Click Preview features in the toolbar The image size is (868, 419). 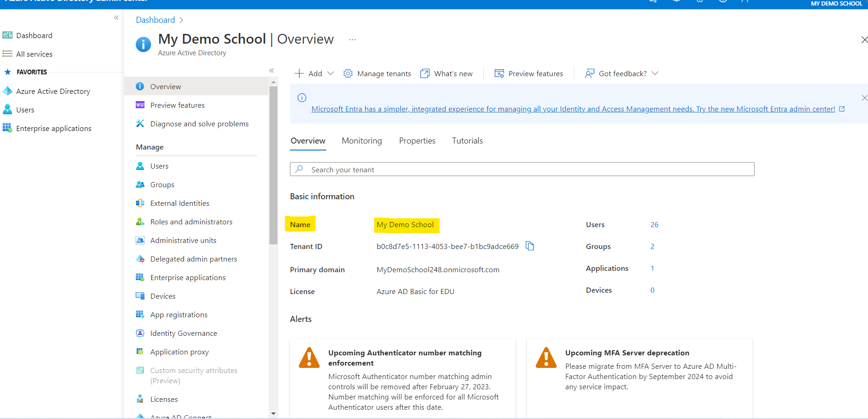pyautogui.click(x=528, y=73)
